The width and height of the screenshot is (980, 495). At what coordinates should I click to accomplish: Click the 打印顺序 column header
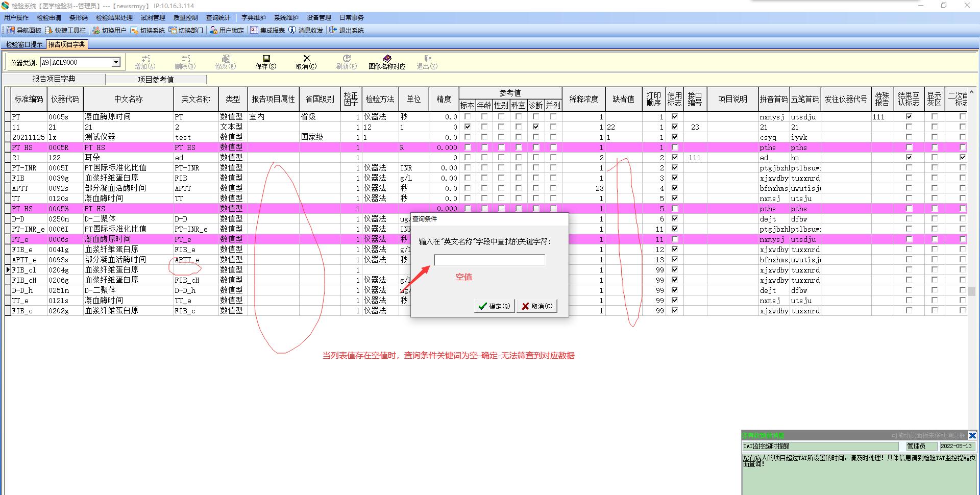pos(654,100)
